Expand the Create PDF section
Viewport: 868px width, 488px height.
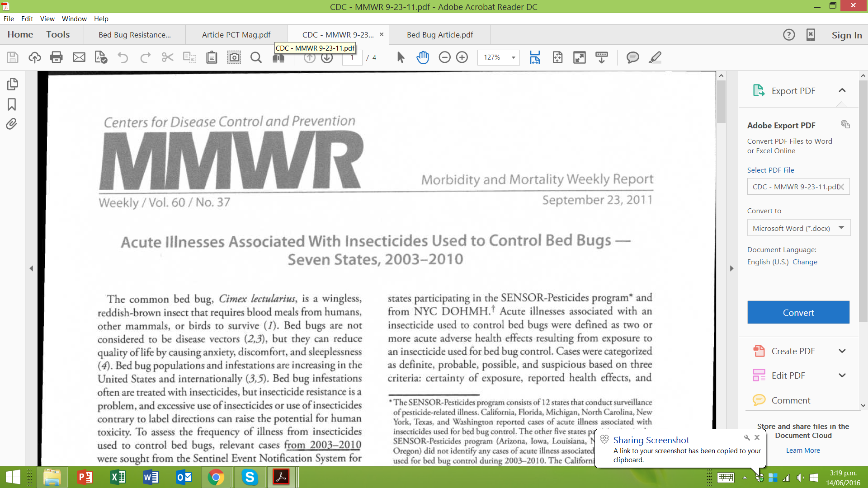[842, 351]
